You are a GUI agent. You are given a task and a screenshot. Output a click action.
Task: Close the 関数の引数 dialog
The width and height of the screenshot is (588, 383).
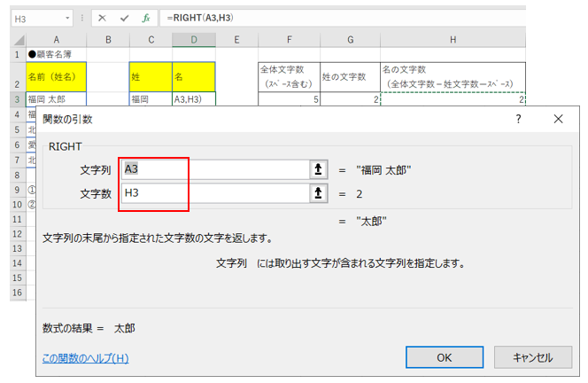pyautogui.click(x=558, y=119)
